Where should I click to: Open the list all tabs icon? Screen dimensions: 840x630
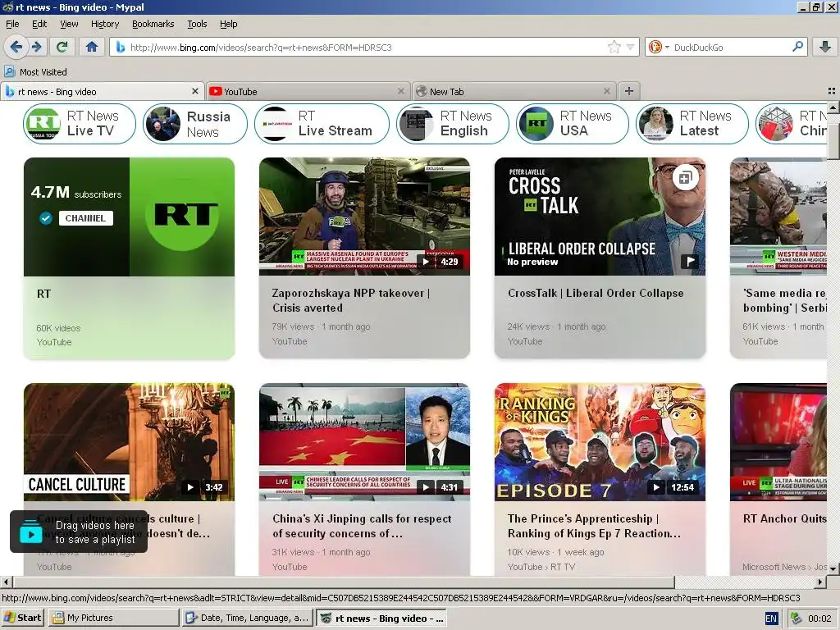(832, 91)
